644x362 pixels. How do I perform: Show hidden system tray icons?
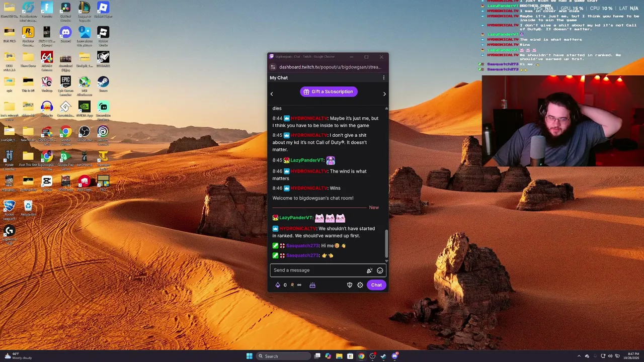(579, 356)
